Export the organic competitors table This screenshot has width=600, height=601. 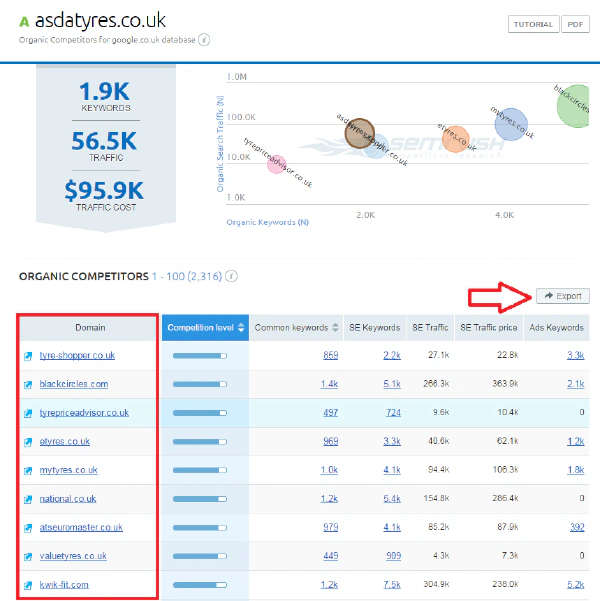coord(563,296)
